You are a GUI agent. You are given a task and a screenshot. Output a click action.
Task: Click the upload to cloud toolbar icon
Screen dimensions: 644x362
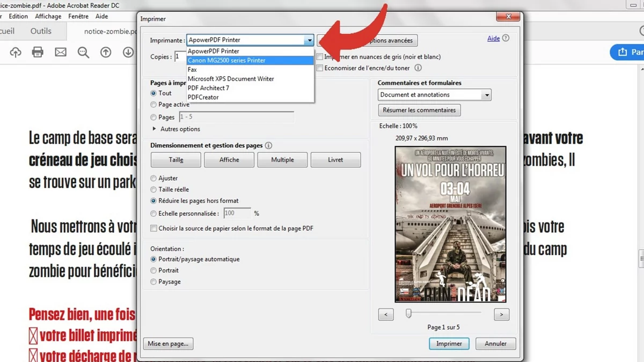tap(16, 52)
